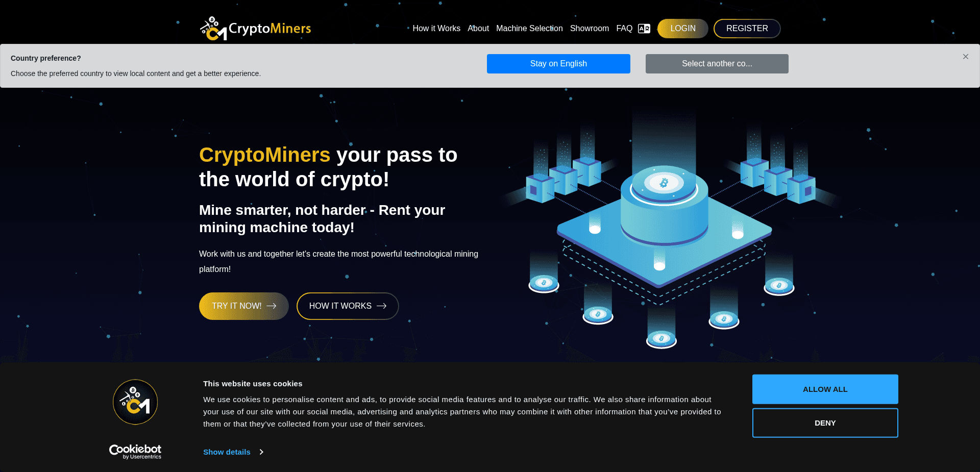Screen dimensions: 980x472
Task: Click the chevron next to Show details
Action: tap(261, 452)
